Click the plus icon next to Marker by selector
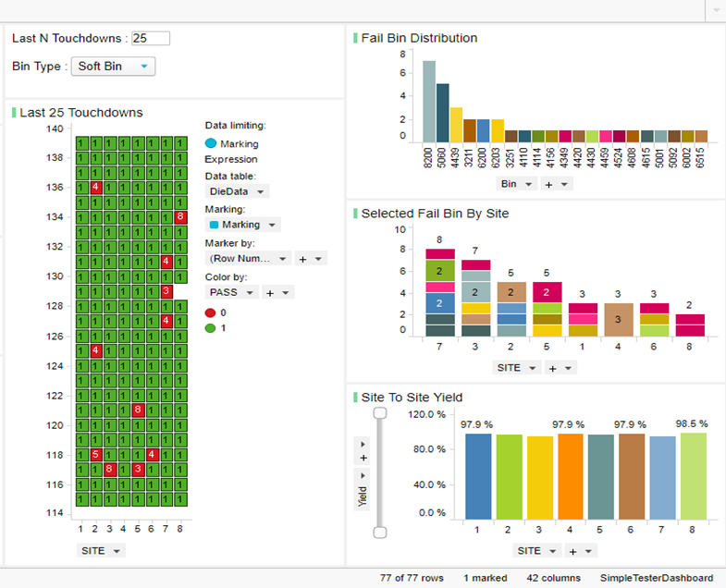Viewport: 726px width, 588px height. 302,259
